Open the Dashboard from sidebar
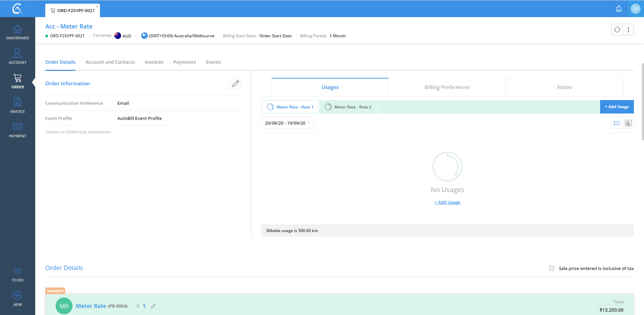The height and width of the screenshot is (315, 644). point(17,32)
